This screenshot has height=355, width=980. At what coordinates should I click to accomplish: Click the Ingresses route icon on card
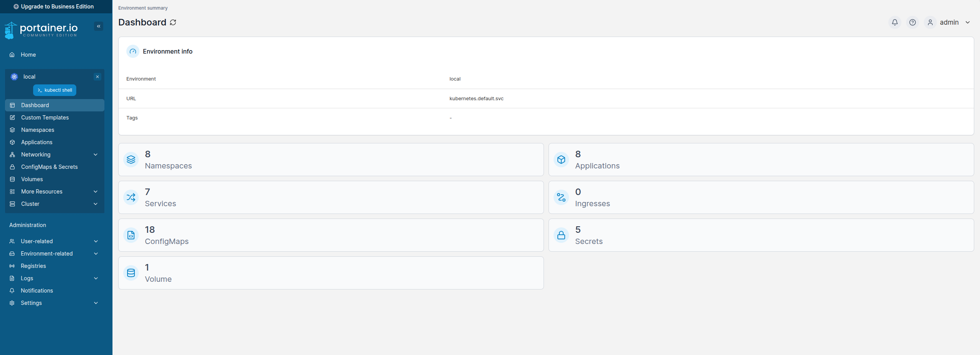[561, 197]
